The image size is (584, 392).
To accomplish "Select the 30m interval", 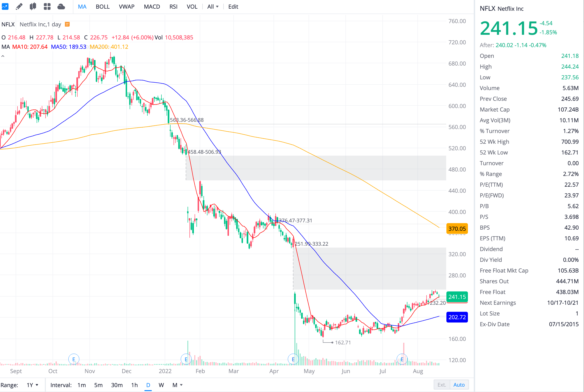I will 117,385.
